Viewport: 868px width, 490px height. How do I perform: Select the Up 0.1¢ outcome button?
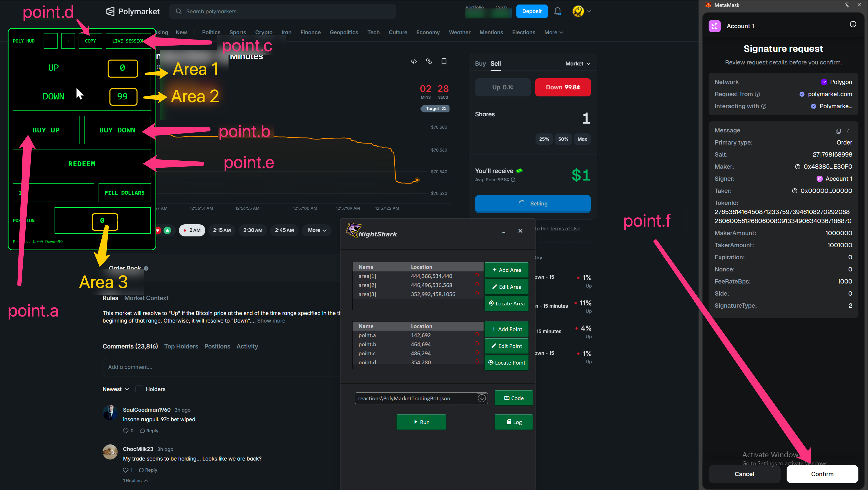point(503,87)
